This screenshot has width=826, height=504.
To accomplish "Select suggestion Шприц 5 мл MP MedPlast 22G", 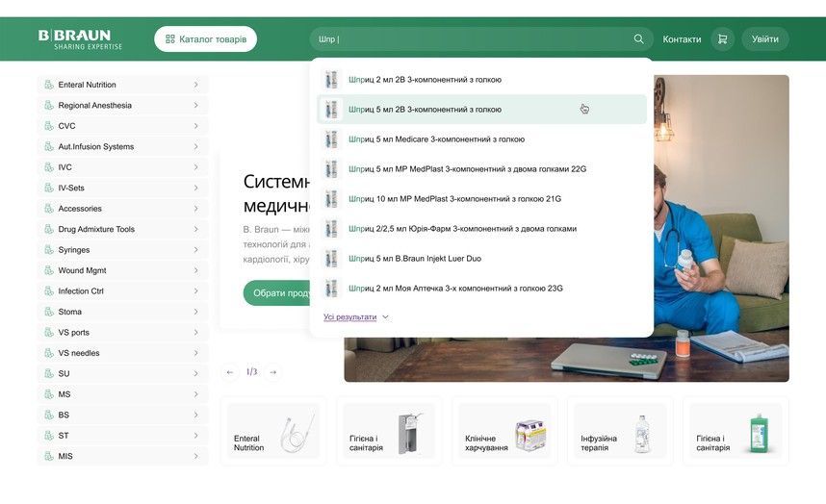I will click(481, 169).
